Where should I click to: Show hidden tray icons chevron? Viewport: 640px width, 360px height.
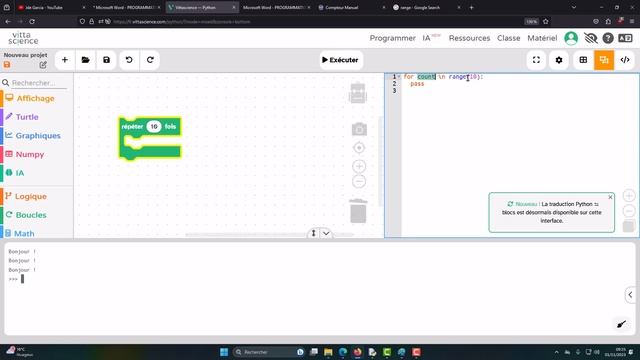coord(556,352)
